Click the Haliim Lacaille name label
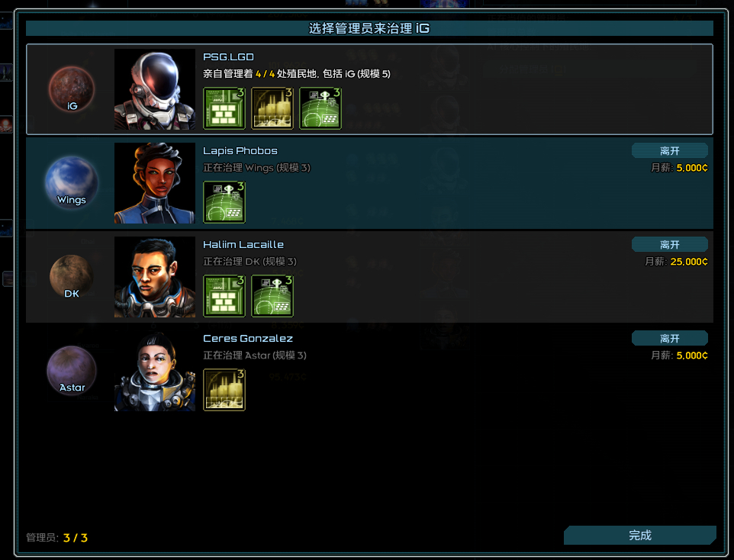This screenshot has height=560, width=734. click(x=243, y=244)
